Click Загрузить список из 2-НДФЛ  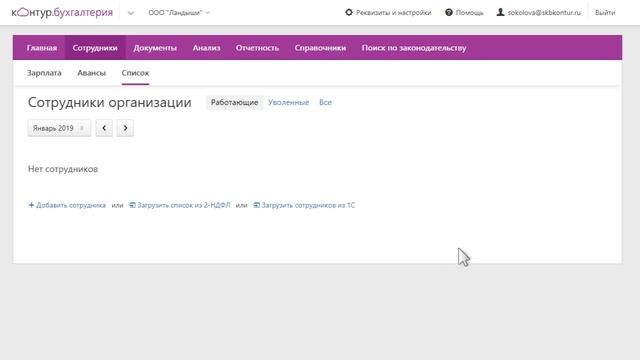click(184, 205)
